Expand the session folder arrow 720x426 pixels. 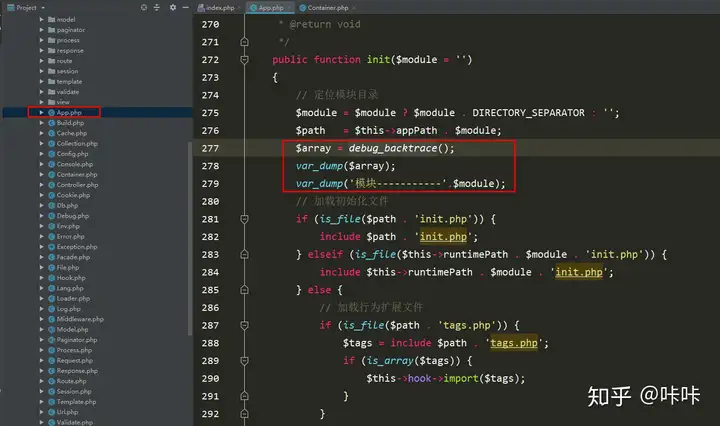[x=41, y=71]
